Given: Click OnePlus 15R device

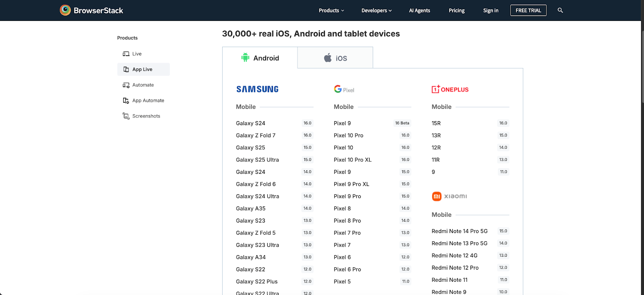Looking at the screenshot, I should click(x=436, y=123).
